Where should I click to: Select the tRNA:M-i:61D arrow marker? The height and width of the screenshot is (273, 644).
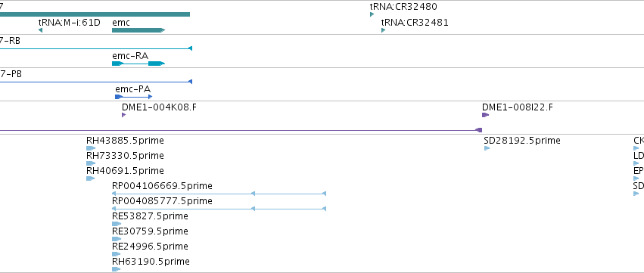tap(40, 30)
